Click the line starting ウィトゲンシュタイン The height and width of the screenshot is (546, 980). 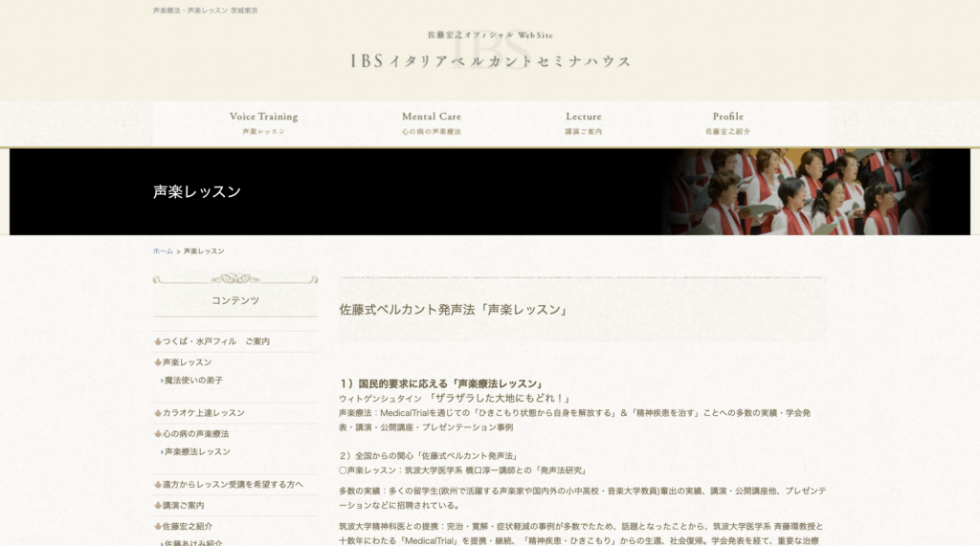point(456,398)
